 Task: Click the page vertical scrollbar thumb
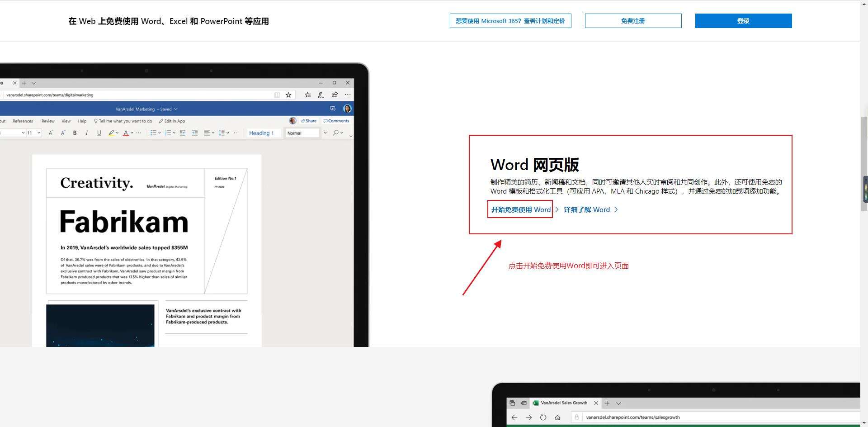point(864,163)
